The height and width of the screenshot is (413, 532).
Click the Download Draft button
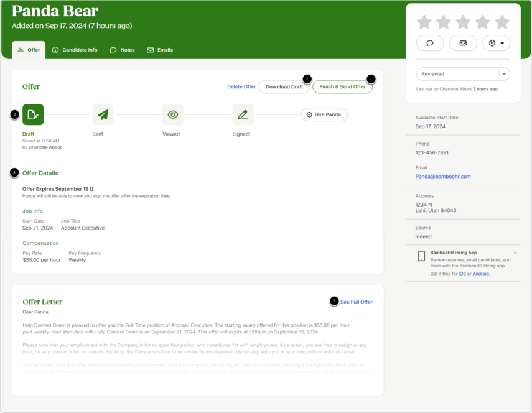pos(284,87)
